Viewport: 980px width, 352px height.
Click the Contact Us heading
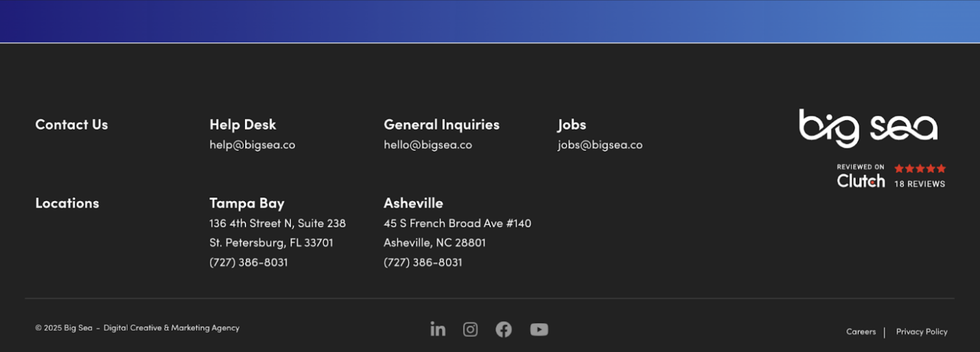pyautogui.click(x=71, y=125)
